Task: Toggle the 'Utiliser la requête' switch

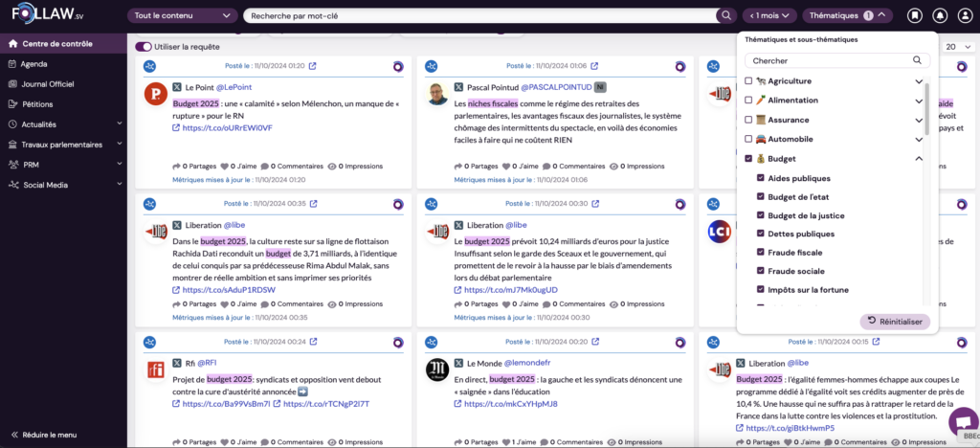Action: [x=144, y=46]
